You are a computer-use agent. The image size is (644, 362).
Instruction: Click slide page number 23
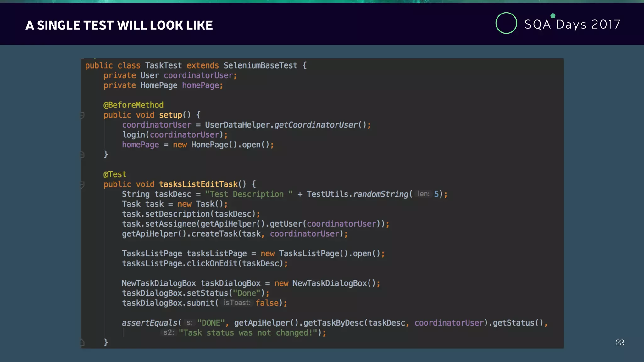tap(619, 343)
